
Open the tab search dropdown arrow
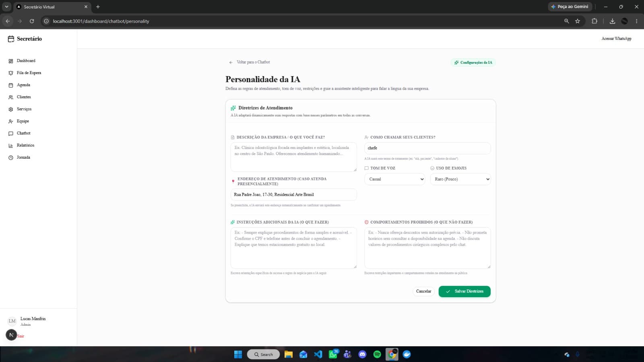tap(6, 6)
